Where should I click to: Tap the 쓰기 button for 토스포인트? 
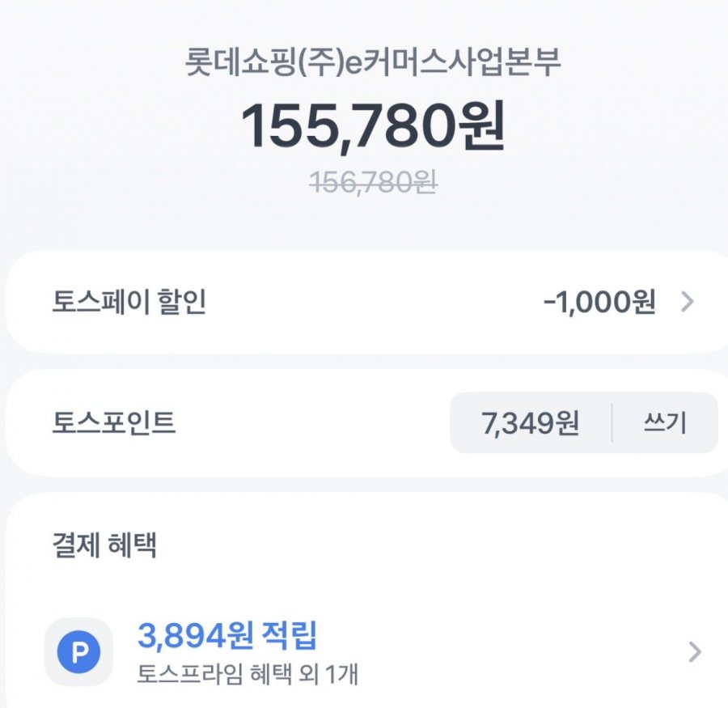pos(665,423)
